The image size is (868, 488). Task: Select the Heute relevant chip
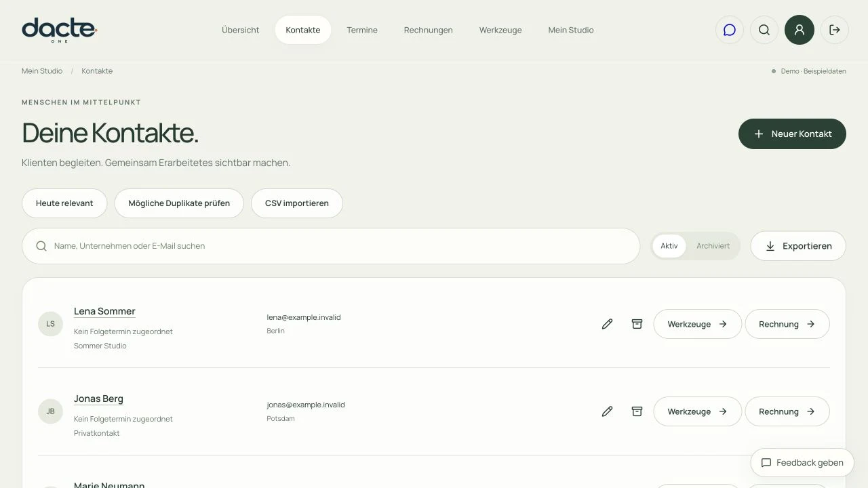[x=64, y=203]
